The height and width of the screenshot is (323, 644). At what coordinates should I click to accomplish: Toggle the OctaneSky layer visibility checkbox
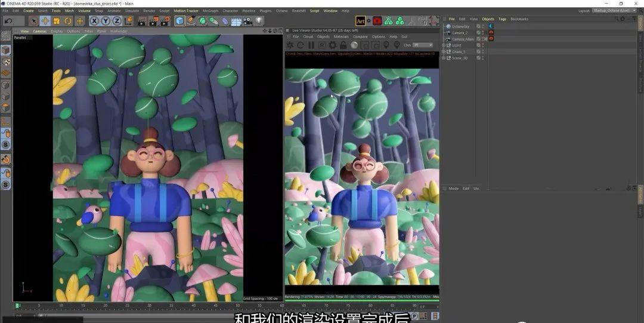[478, 26]
